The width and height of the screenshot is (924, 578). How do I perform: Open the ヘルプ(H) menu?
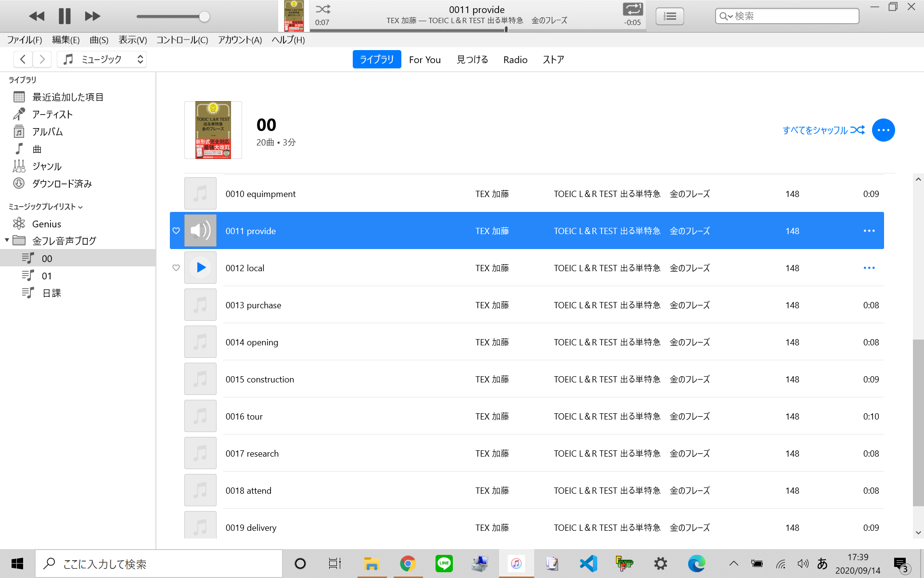(x=288, y=40)
